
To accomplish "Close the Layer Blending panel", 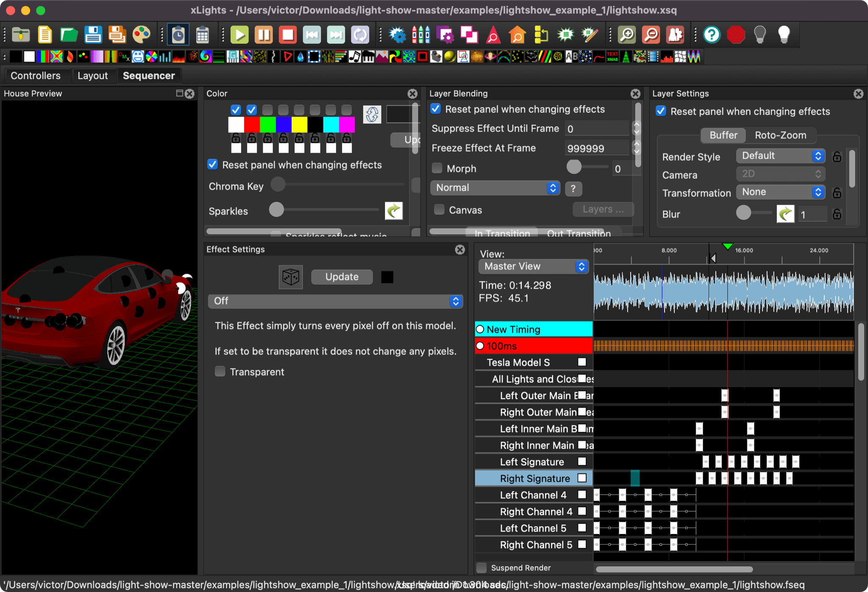I will coord(635,94).
